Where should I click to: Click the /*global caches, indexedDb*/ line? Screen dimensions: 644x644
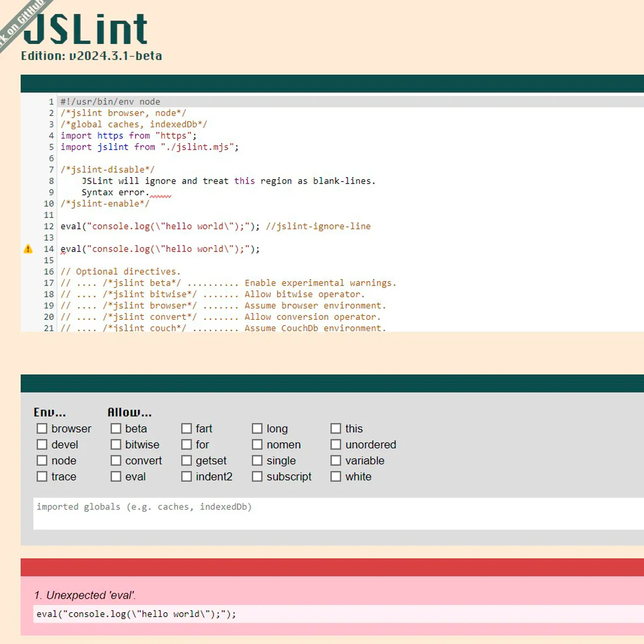[x=134, y=125]
